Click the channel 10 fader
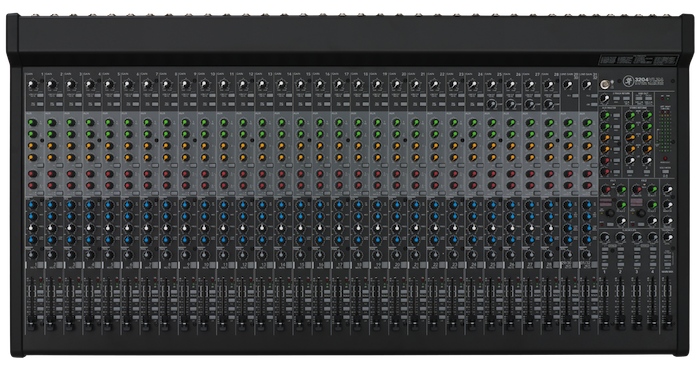This screenshot has height=368, width=700. click(x=204, y=322)
